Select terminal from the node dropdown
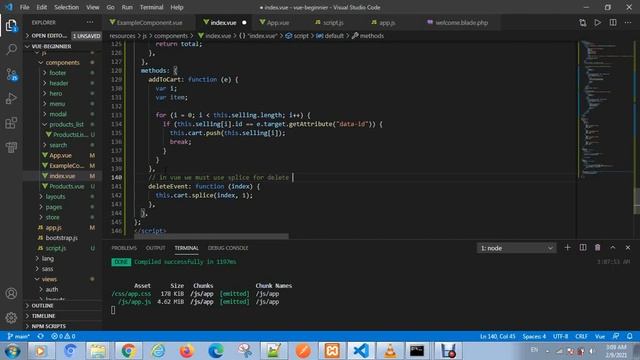The width and height of the screenshot is (640, 360). [516, 248]
